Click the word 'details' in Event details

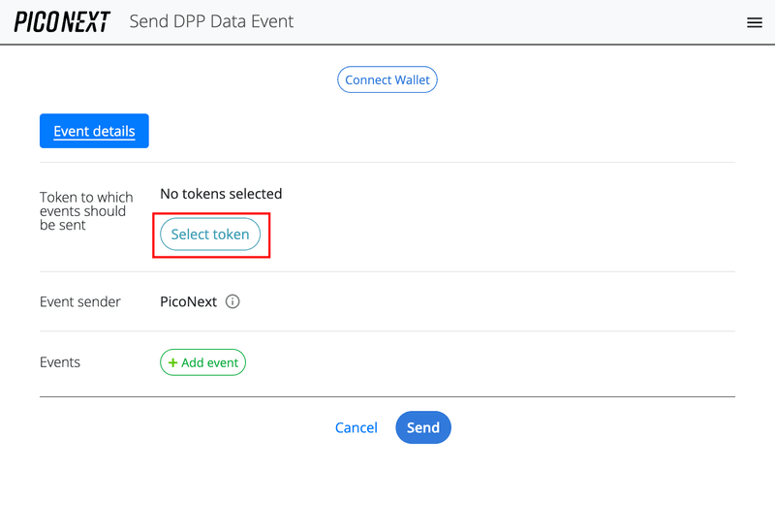(113, 131)
